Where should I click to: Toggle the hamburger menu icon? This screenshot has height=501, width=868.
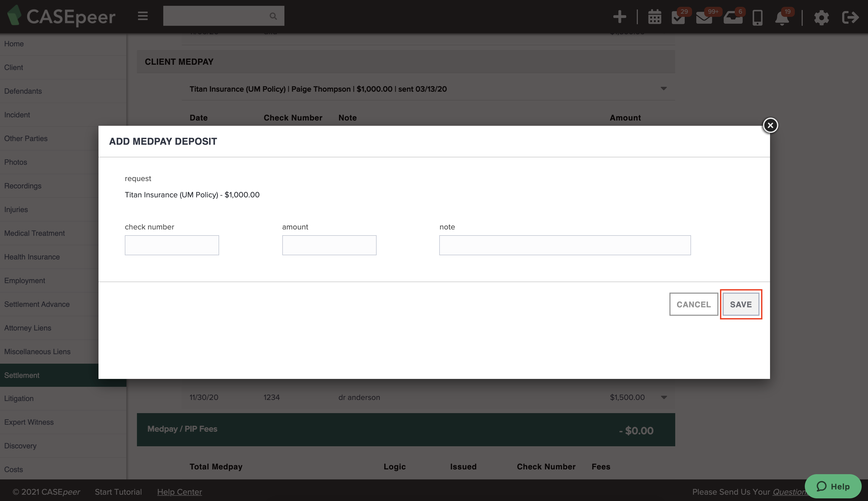[x=142, y=16]
